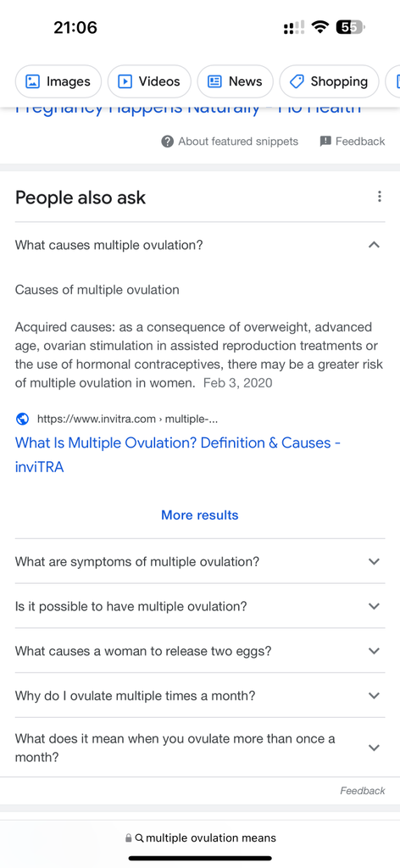Tap the Shopping tag icon chip
Image resolution: width=400 pixels, height=868 pixels.
pyautogui.click(x=297, y=81)
